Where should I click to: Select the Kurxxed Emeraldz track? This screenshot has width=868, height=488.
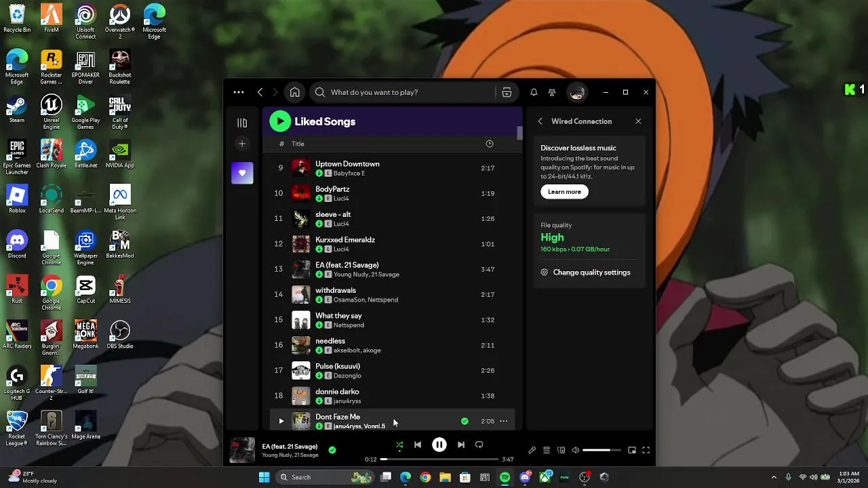tap(392, 244)
